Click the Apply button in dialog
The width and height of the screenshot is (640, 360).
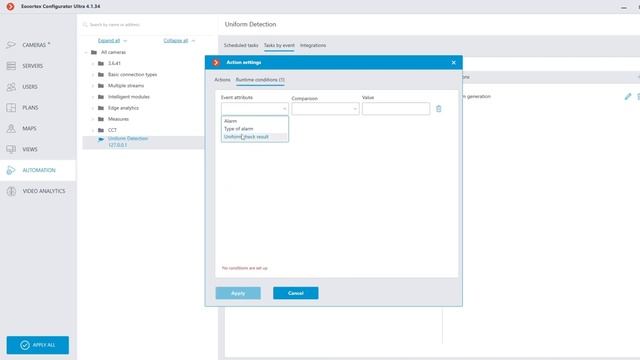tap(238, 293)
